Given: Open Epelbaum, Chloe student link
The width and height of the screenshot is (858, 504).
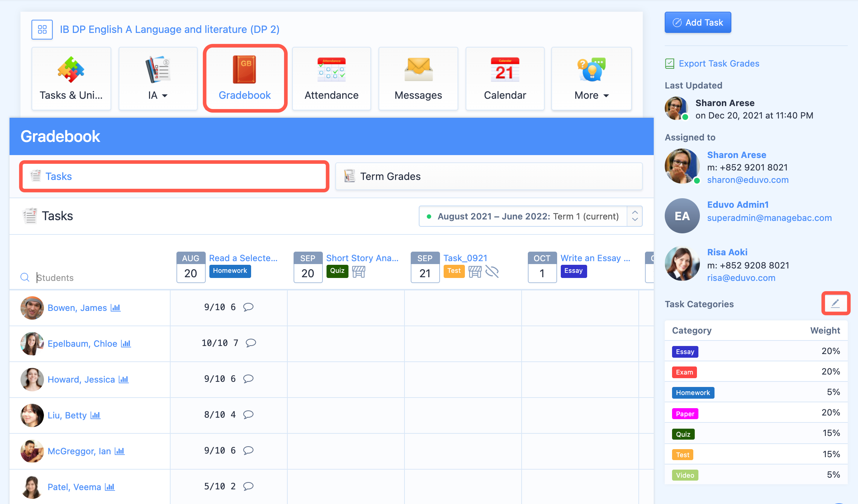Looking at the screenshot, I should pyautogui.click(x=82, y=343).
